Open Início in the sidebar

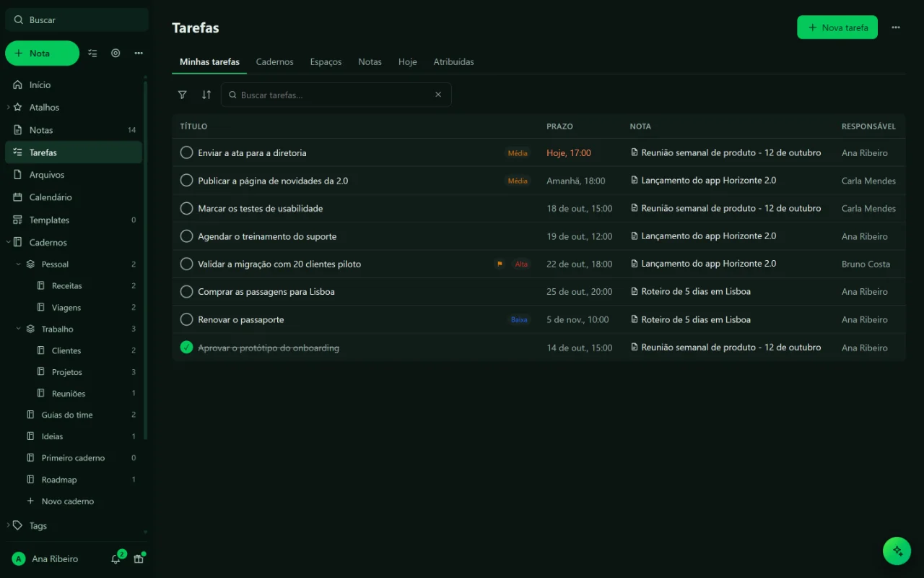pyautogui.click(x=73, y=85)
